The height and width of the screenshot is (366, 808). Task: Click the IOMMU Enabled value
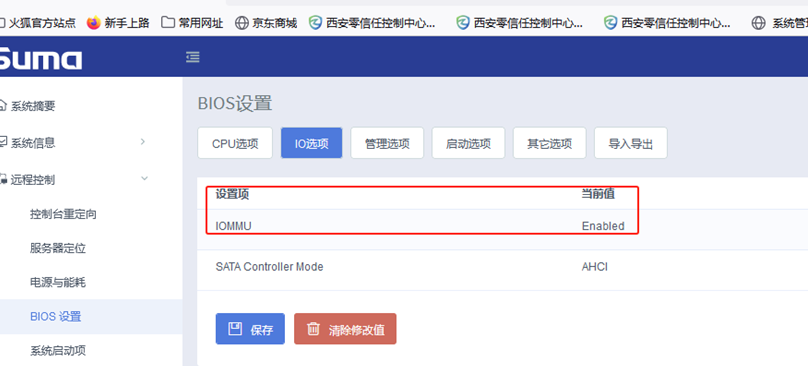point(603,226)
